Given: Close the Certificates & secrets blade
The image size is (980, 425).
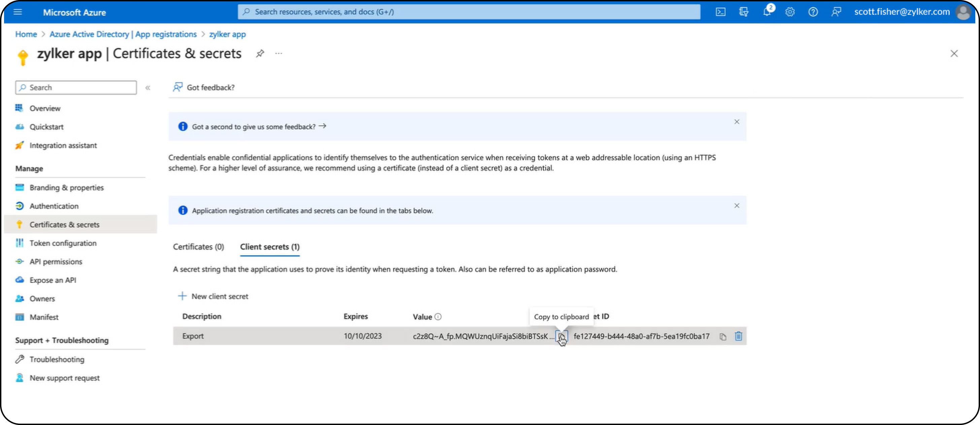Looking at the screenshot, I should coord(954,54).
